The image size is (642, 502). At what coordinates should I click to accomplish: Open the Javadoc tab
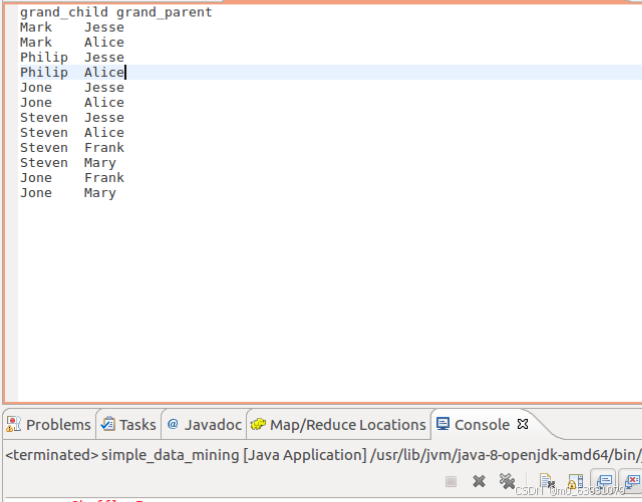click(x=204, y=425)
